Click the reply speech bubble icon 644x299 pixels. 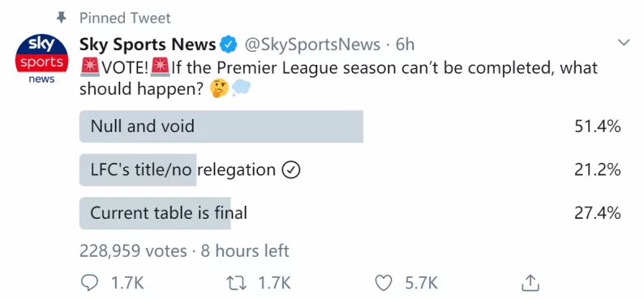(x=90, y=283)
